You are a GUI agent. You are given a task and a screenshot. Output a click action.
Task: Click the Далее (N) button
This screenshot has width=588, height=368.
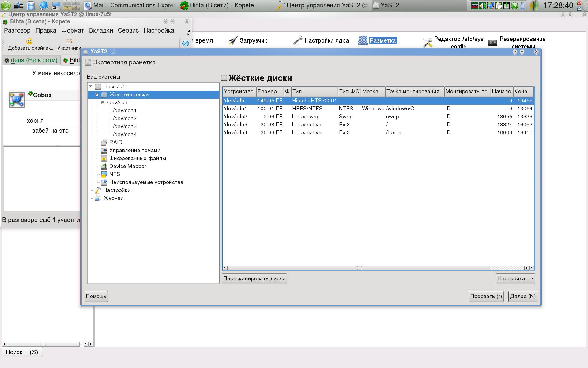point(522,296)
